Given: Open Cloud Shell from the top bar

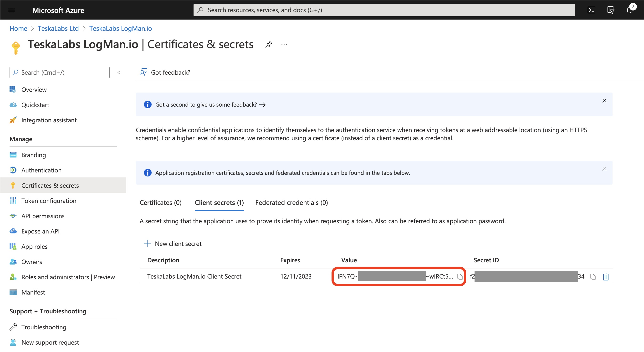Looking at the screenshot, I should click(x=591, y=10).
